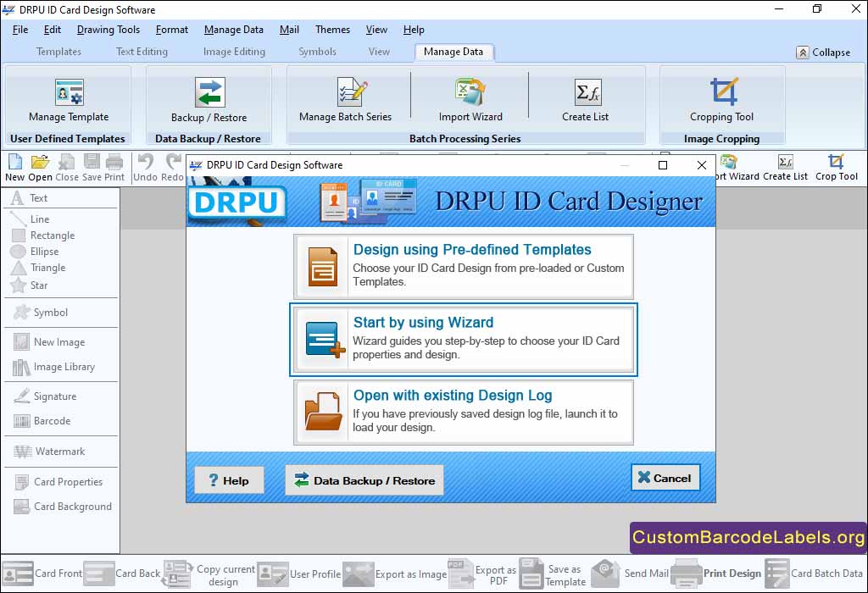Click Create List in the toolbar row
868x593 pixels.
tap(785, 169)
